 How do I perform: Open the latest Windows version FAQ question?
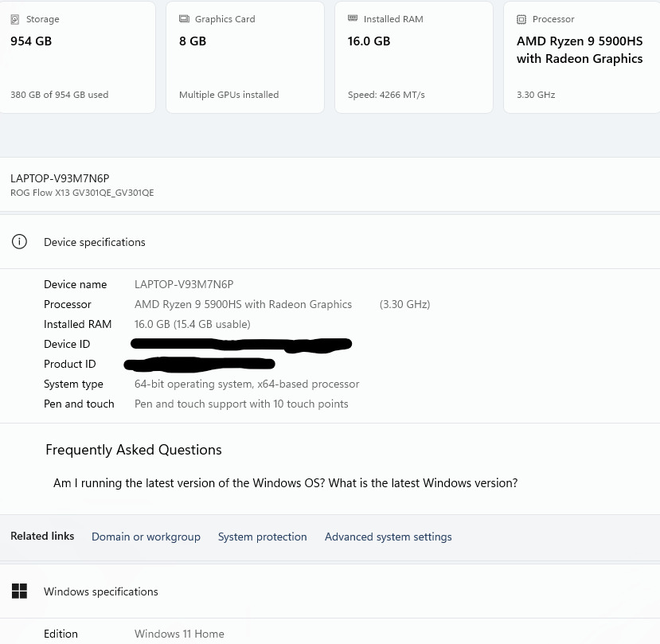pos(285,482)
